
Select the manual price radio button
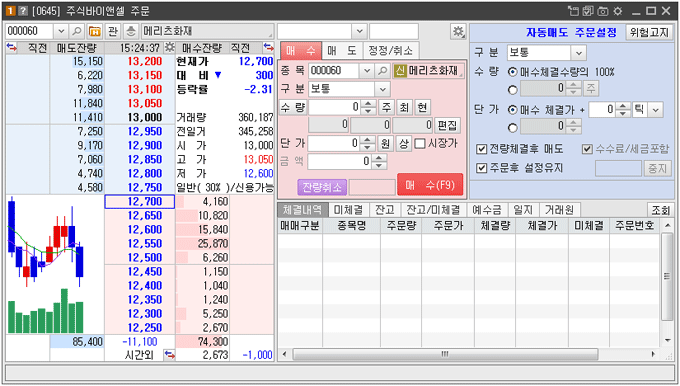tap(513, 128)
